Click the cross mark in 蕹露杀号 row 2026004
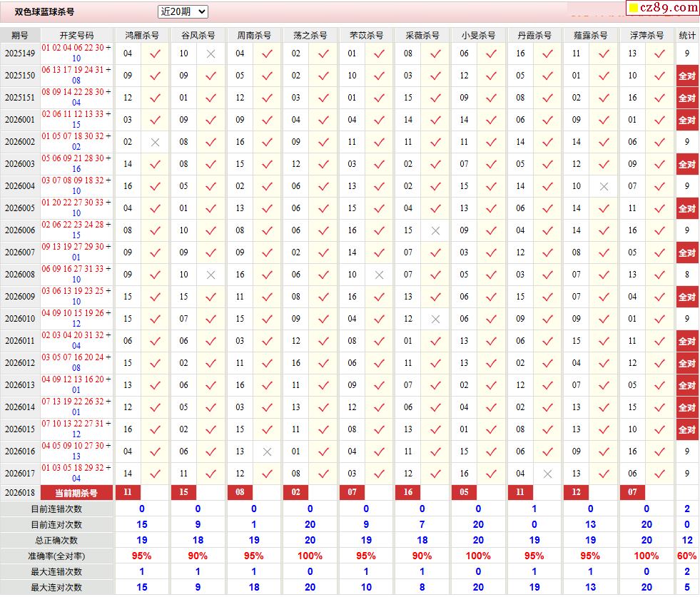 pos(604,186)
